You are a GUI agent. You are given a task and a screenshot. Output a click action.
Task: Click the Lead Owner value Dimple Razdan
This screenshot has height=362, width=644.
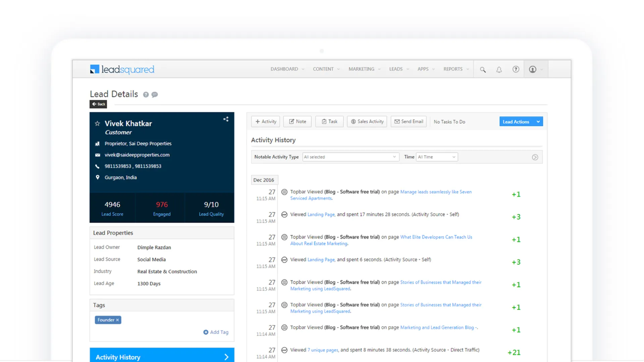point(154,247)
